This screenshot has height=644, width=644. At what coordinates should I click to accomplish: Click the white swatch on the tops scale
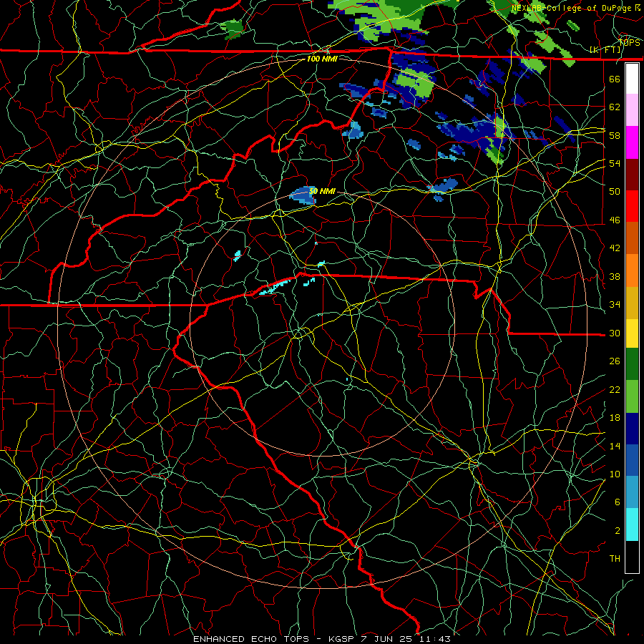[x=632, y=79]
